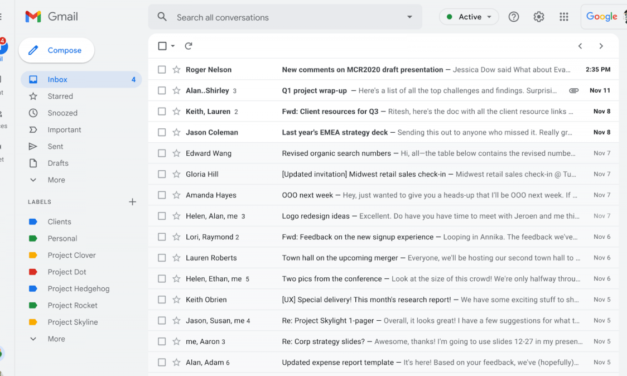627x376 pixels.
Task: Star the Alan..Shirley email
Action: [x=176, y=90]
